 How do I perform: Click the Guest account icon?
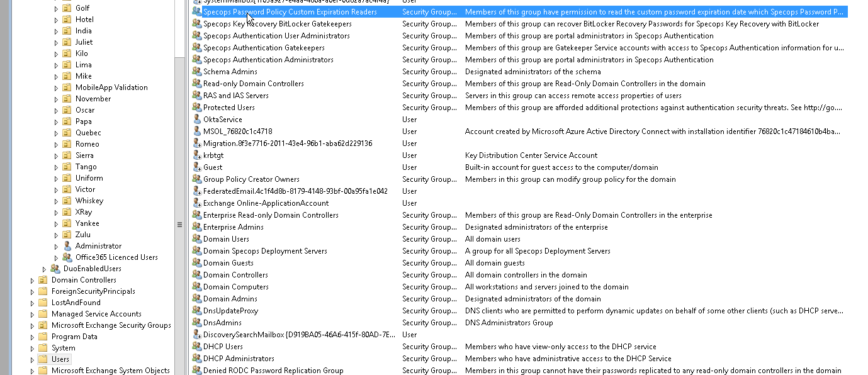196,167
